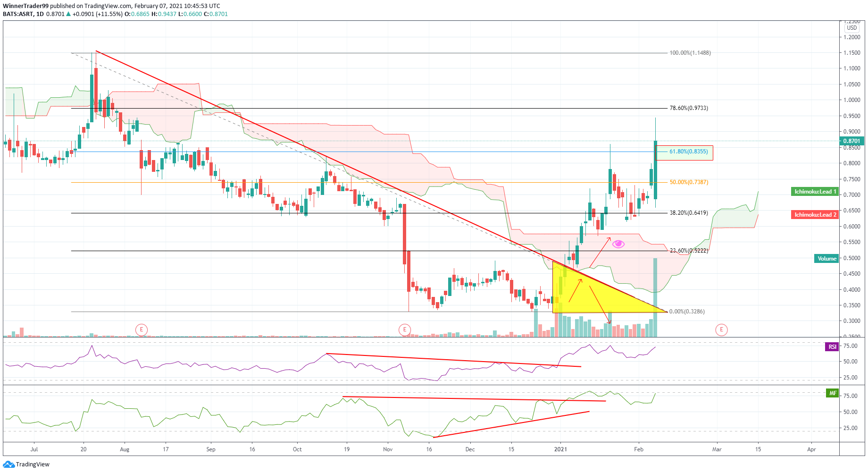Click the earnings E marker near November
Screen dimensions: 868x473
[404, 329]
